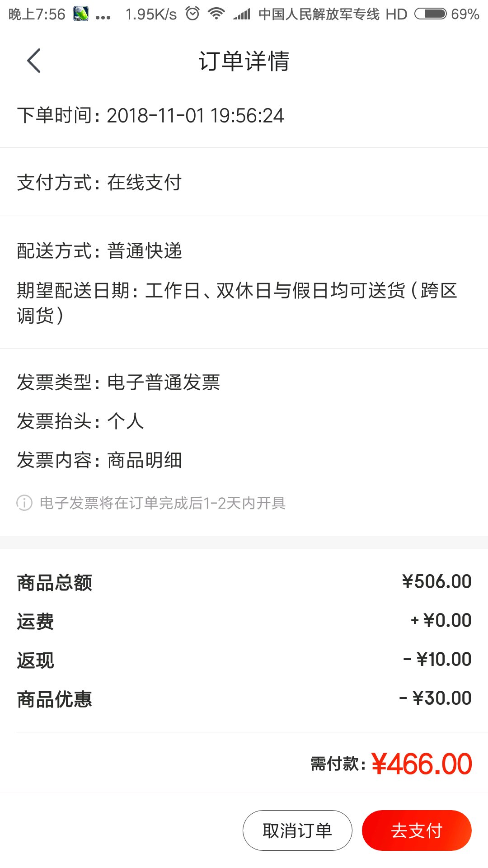Select the 下单时间 order time row
Screen dimensions: 488x868
tap(244, 115)
